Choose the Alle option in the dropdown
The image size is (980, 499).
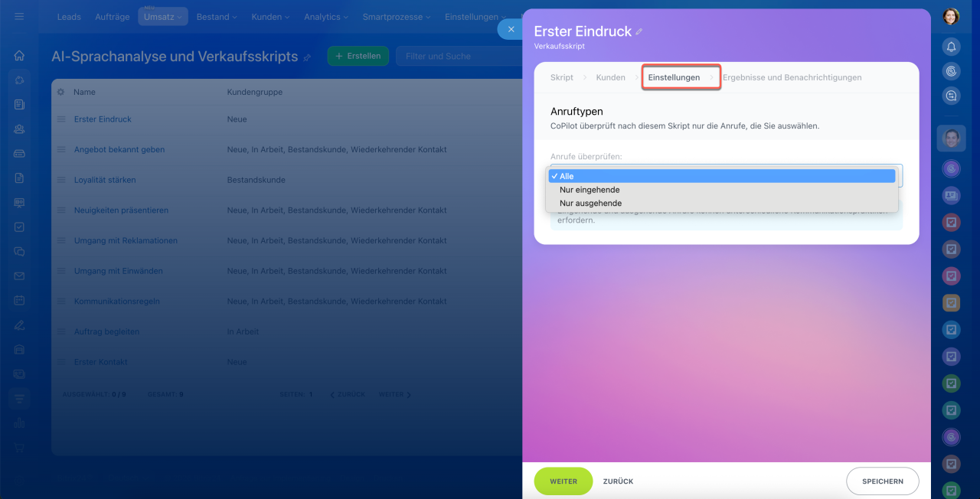(x=721, y=176)
